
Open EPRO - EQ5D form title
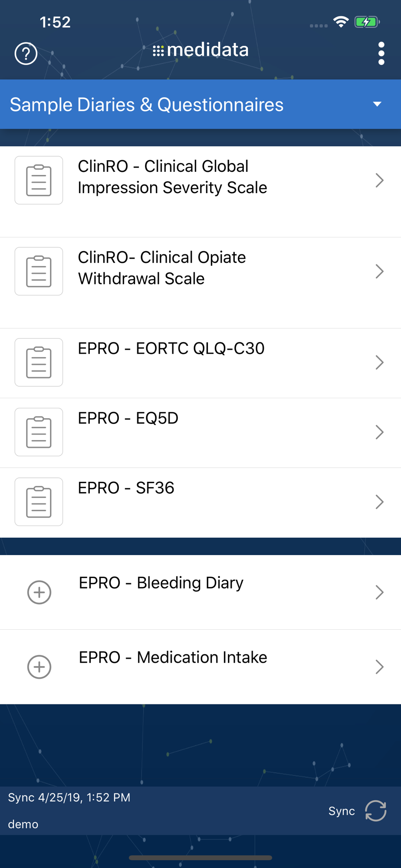(x=128, y=418)
